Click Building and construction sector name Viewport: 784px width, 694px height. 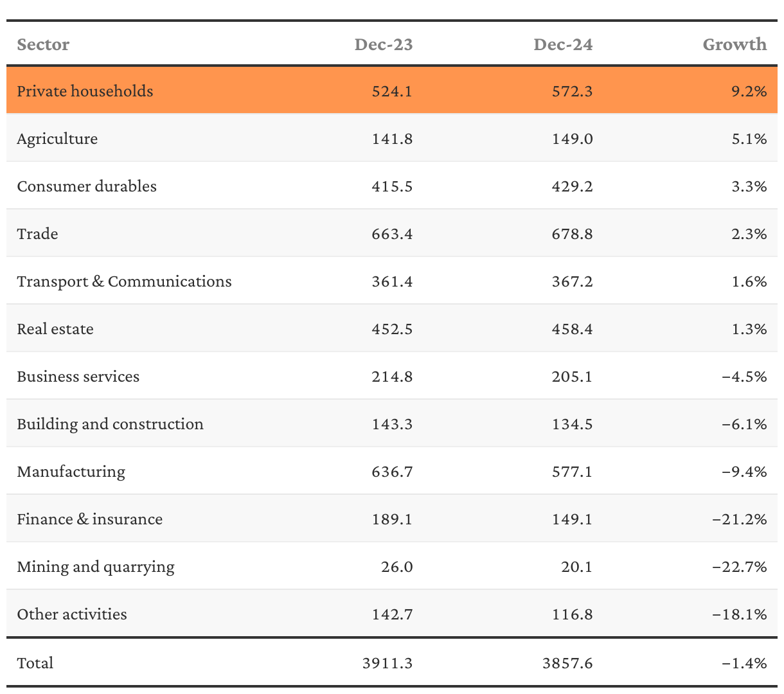click(110, 424)
